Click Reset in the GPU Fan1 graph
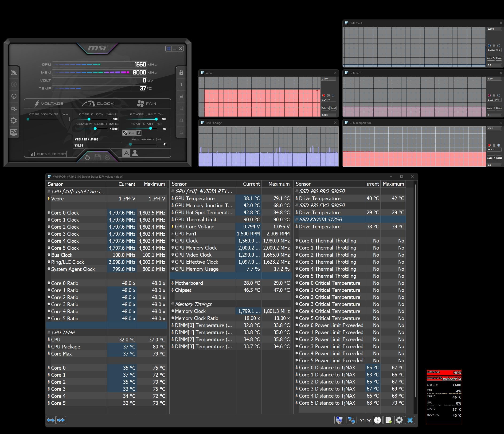 pos(499,108)
